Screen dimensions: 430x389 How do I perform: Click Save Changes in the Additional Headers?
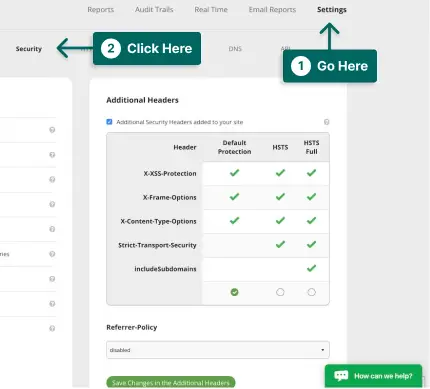tap(171, 382)
